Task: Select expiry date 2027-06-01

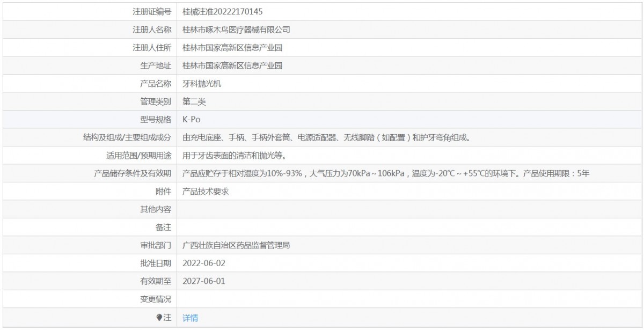Action: (x=204, y=282)
